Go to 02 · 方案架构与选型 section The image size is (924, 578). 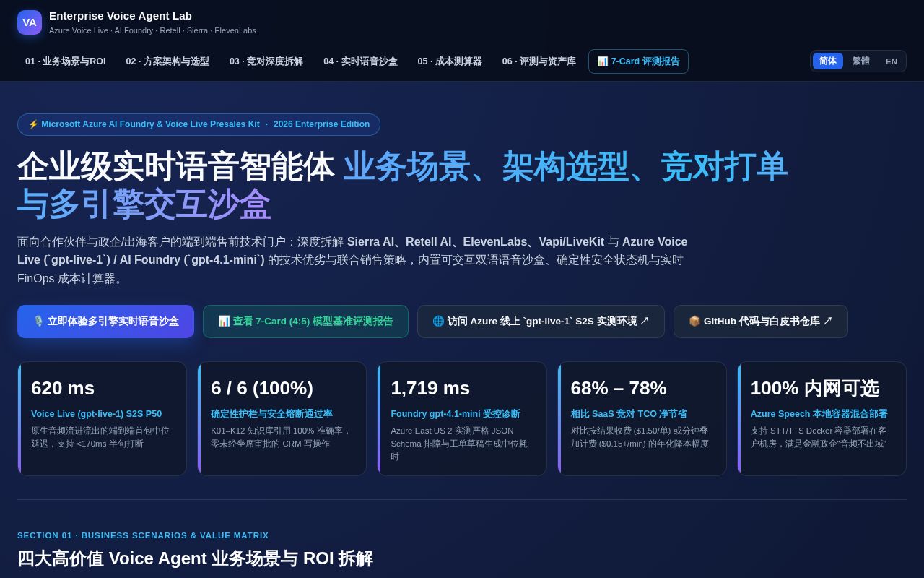click(x=167, y=61)
